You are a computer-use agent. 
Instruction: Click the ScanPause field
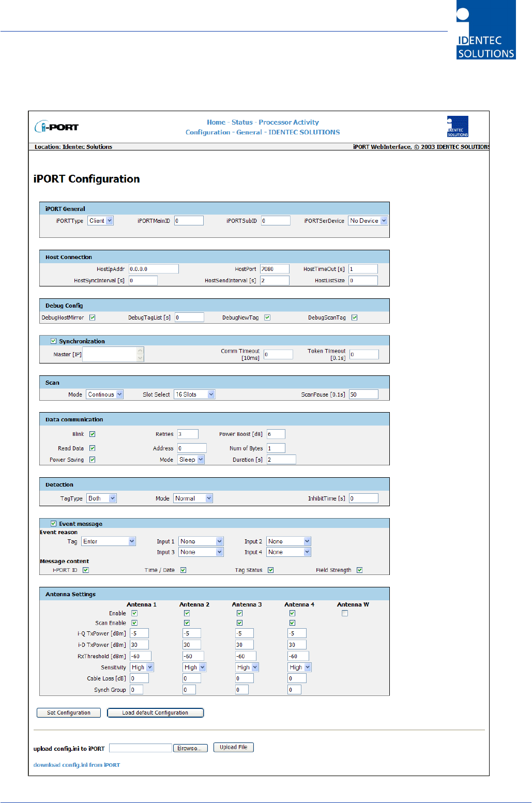pos(363,395)
